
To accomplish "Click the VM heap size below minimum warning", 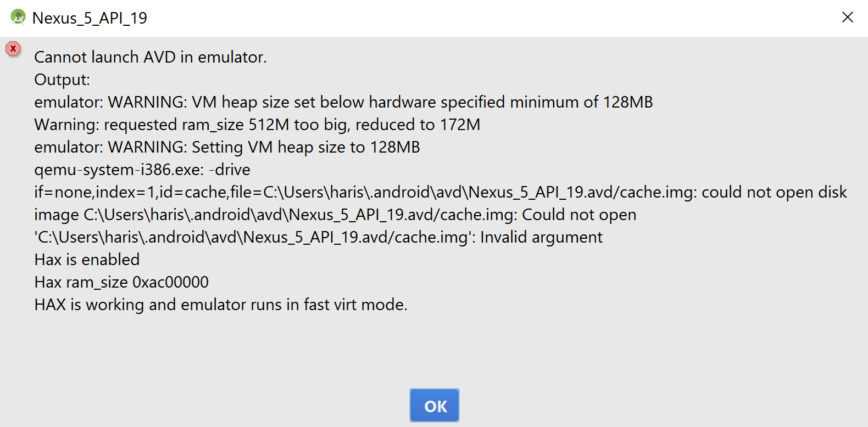I will [343, 102].
